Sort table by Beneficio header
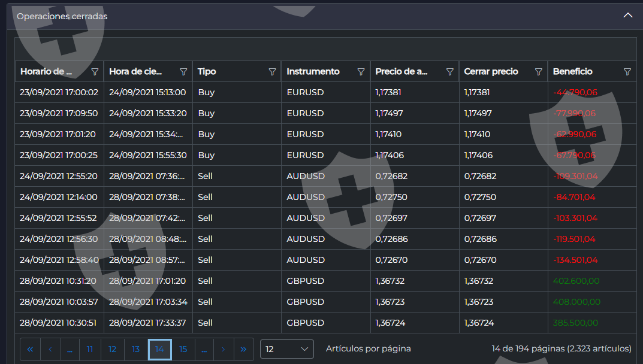Viewport: 643px width, 364px height. 572,72
